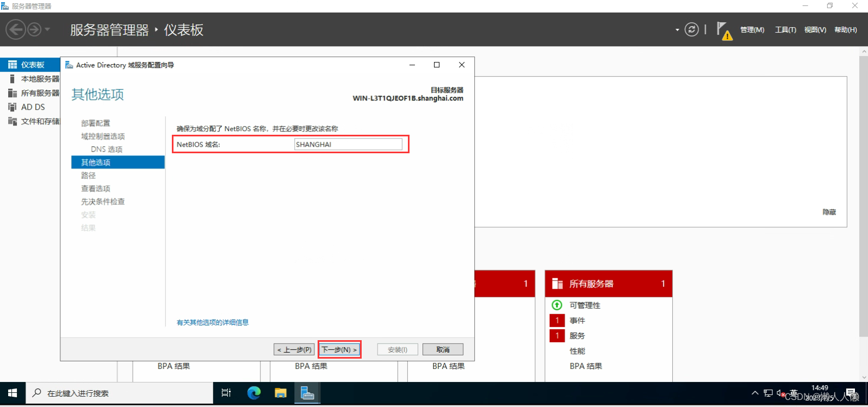Click the 所有服务器 tile server icon
Image resolution: width=868 pixels, height=407 pixels.
[x=557, y=284]
